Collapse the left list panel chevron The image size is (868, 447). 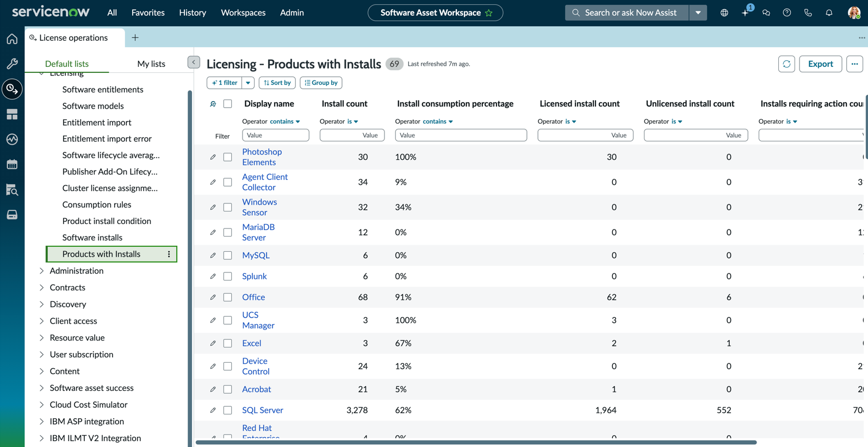[194, 62]
